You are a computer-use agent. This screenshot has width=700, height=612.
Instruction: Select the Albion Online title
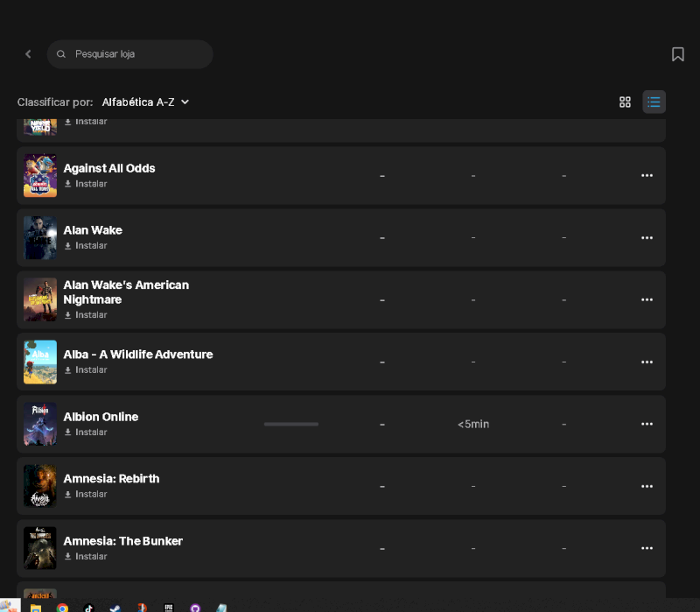(x=101, y=417)
